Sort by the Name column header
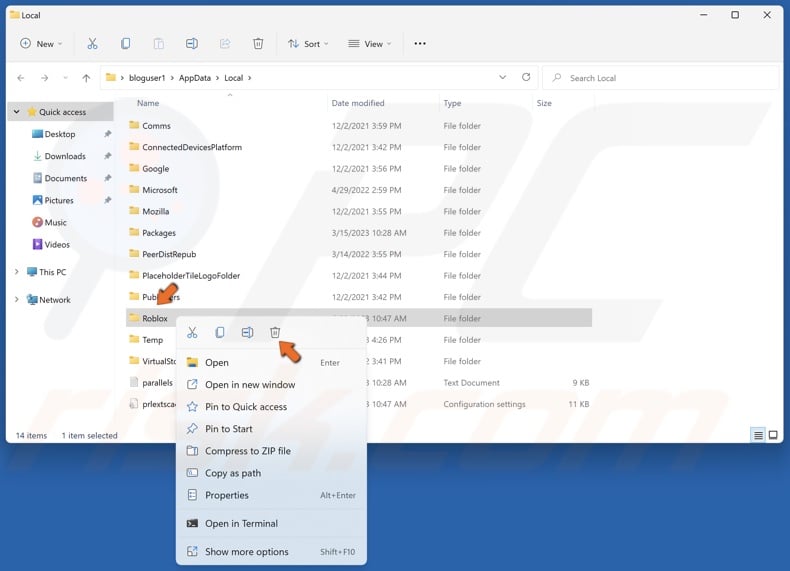790x571 pixels. [148, 103]
